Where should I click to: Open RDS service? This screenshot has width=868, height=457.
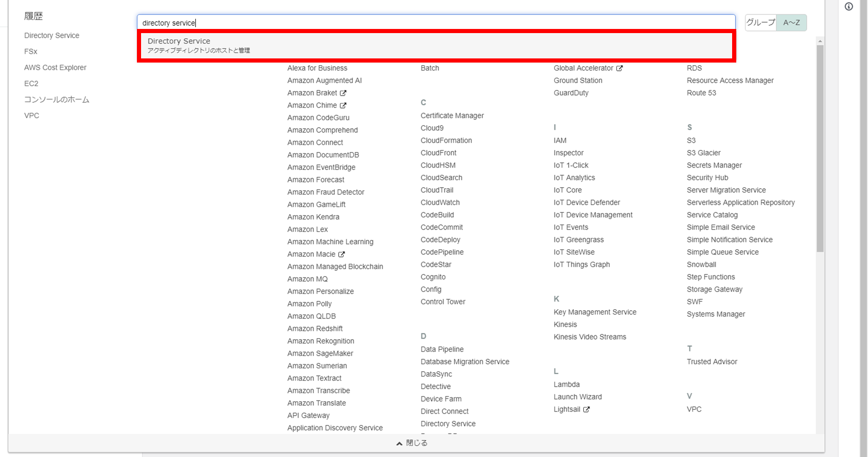tap(694, 68)
